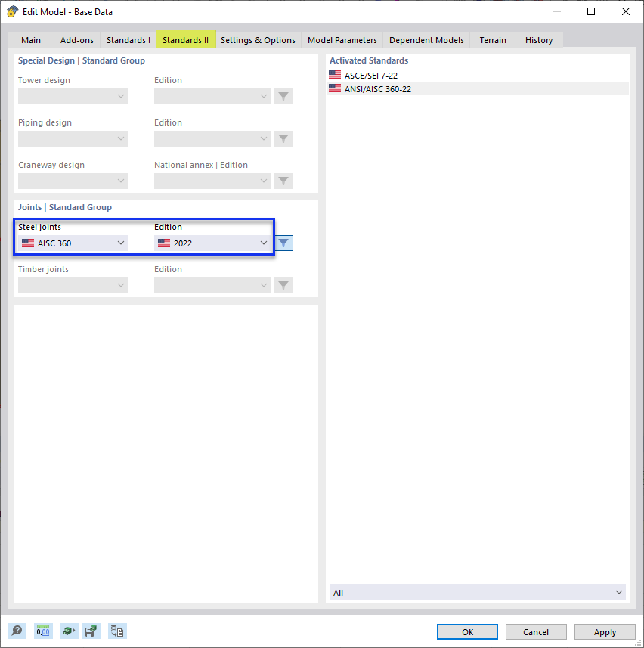This screenshot has height=648, width=644.
Task: Open the Timber joints dropdown
Action: click(73, 285)
